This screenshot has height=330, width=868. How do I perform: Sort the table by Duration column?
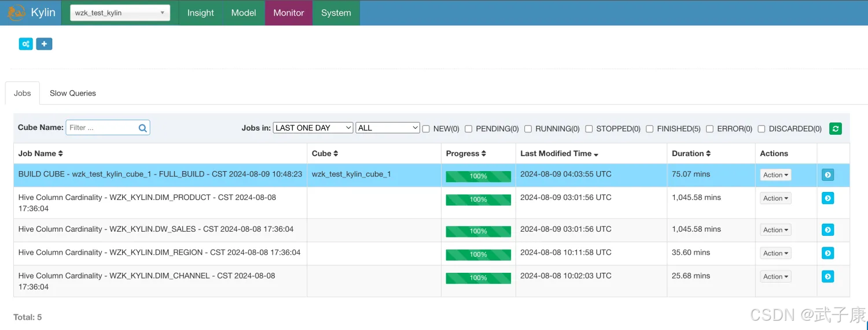pos(691,153)
